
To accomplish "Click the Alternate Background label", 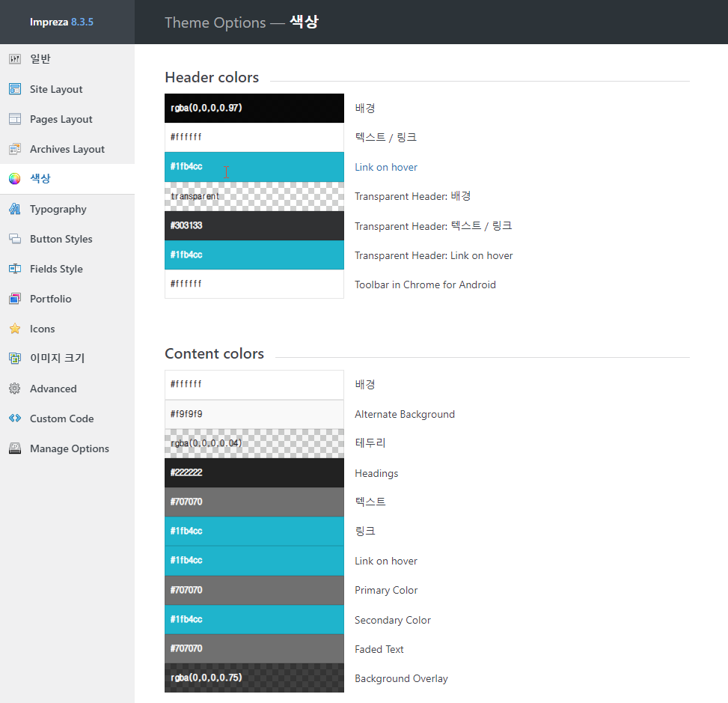I will pos(405,415).
